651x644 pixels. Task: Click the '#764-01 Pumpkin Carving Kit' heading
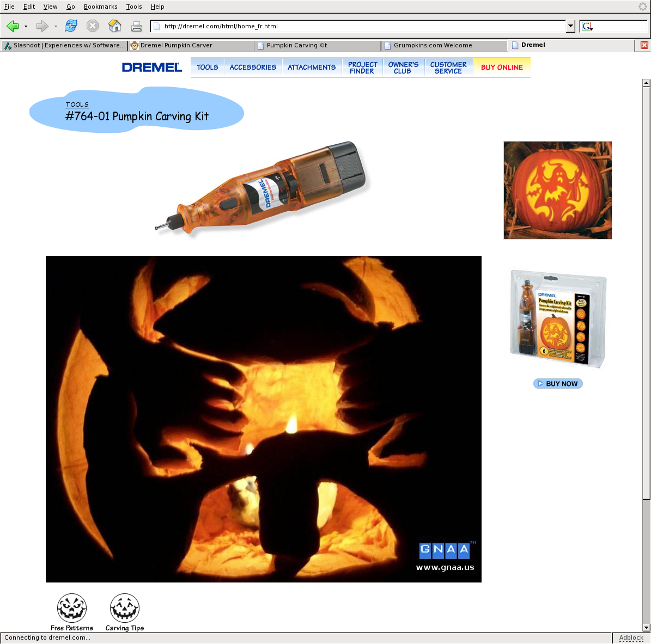pos(137,116)
